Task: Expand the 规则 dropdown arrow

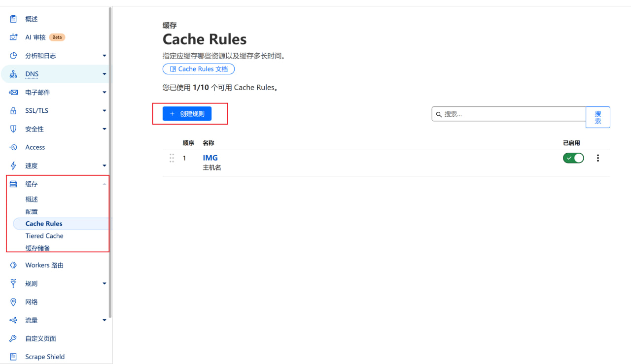Action: pyautogui.click(x=105, y=284)
